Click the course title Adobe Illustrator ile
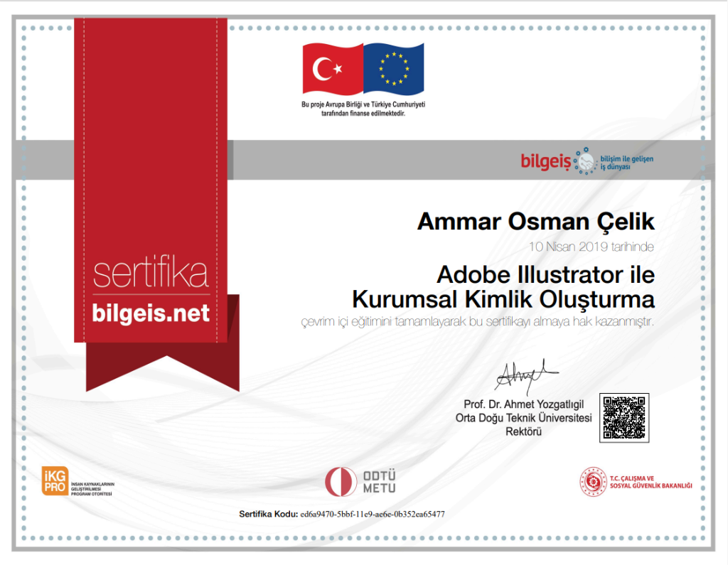Screen dimensions: 728x565 [x=545, y=275]
